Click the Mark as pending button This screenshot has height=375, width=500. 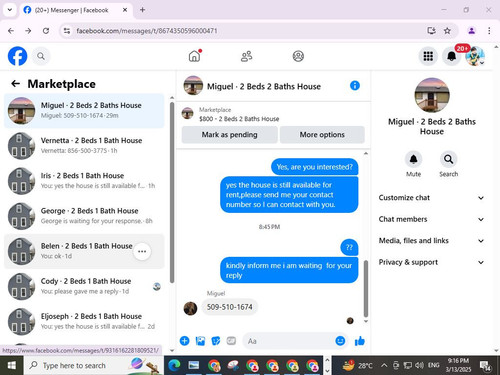229,135
